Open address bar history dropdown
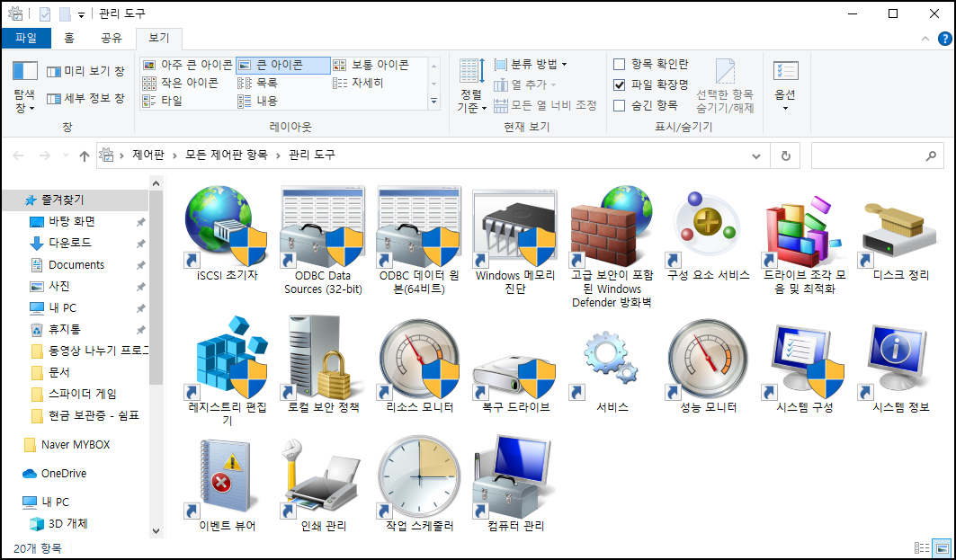956x560 pixels. point(756,156)
